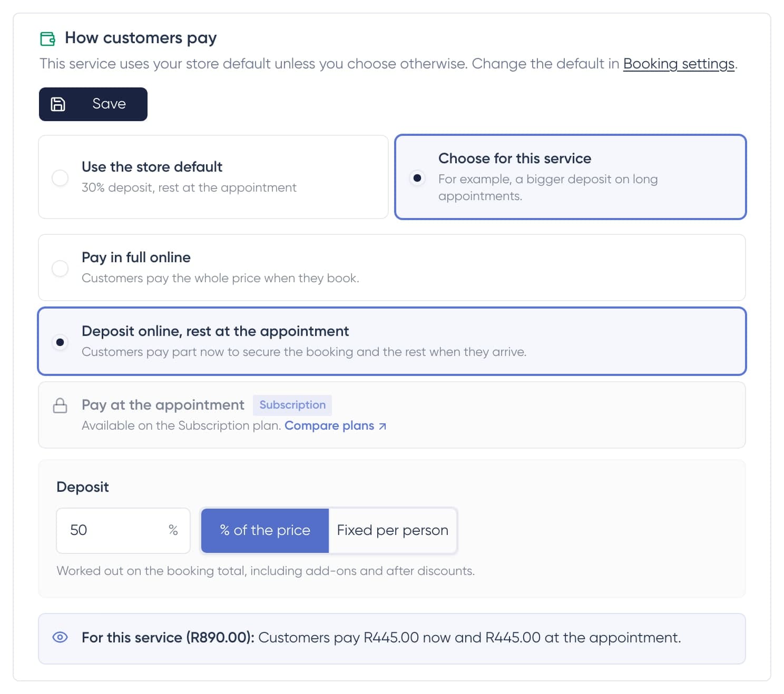Switch deposit type to Fixed per person

click(x=393, y=530)
